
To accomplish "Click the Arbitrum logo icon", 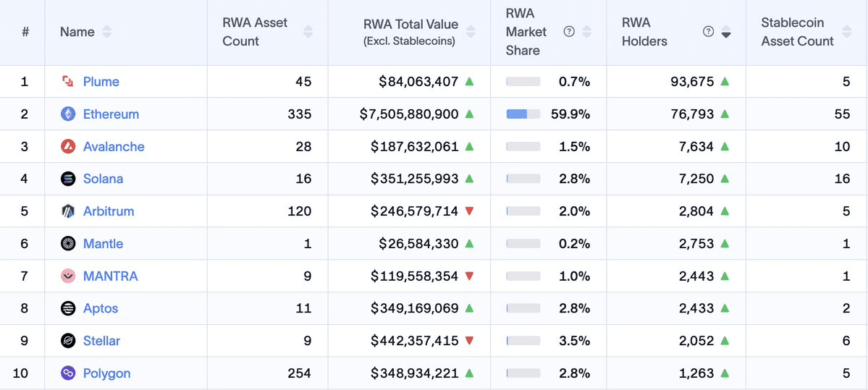I will tap(67, 211).
